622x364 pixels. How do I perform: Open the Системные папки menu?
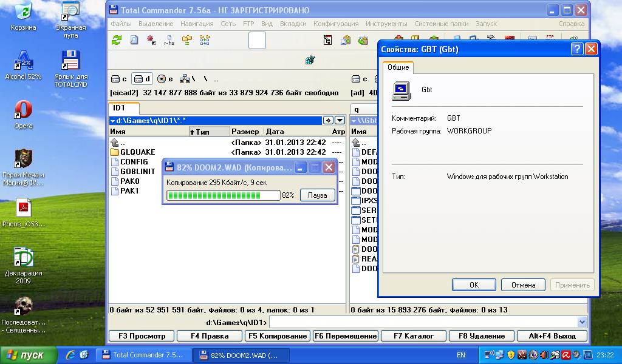[x=442, y=24]
